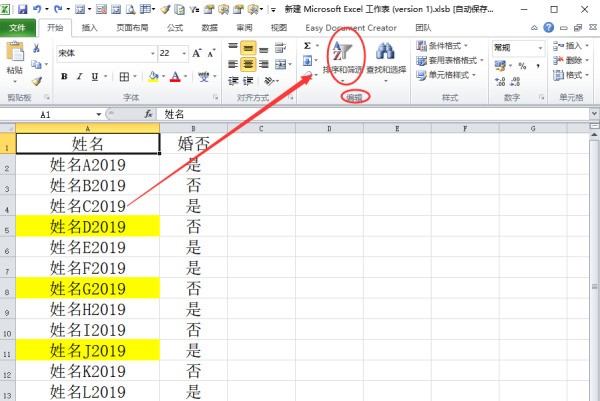
Task: Click the Percent style icon
Action: 522,65
